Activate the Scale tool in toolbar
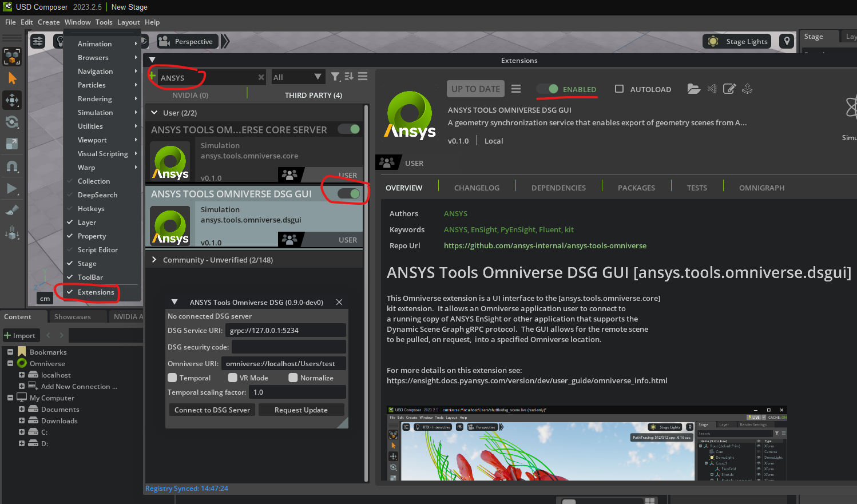The height and width of the screenshot is (504, 857). click(x=12, y=144)
